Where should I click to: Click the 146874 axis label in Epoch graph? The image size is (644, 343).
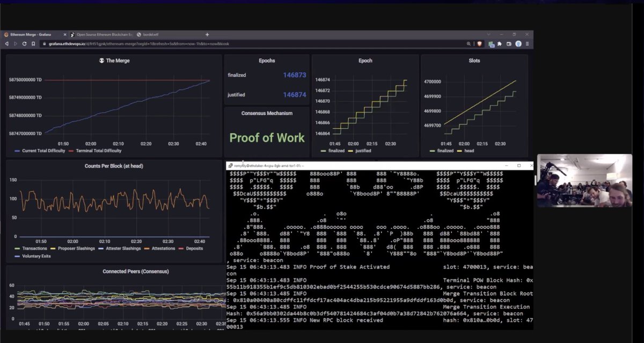pos(323,80)
